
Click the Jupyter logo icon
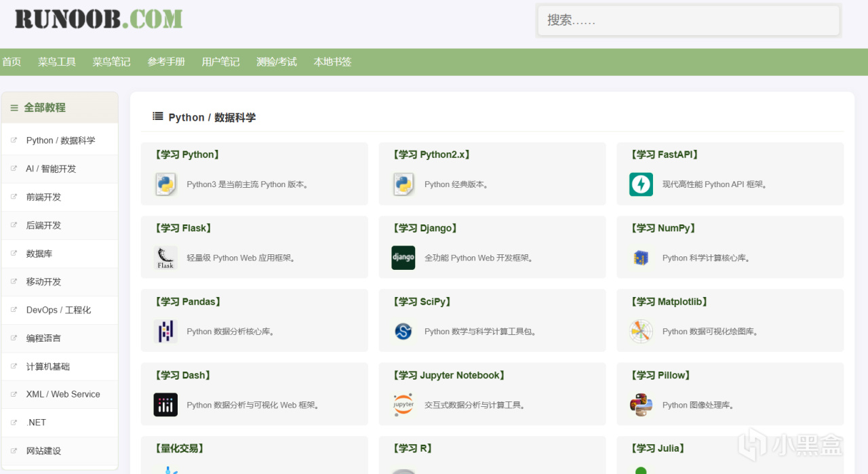tap(403, 405)
